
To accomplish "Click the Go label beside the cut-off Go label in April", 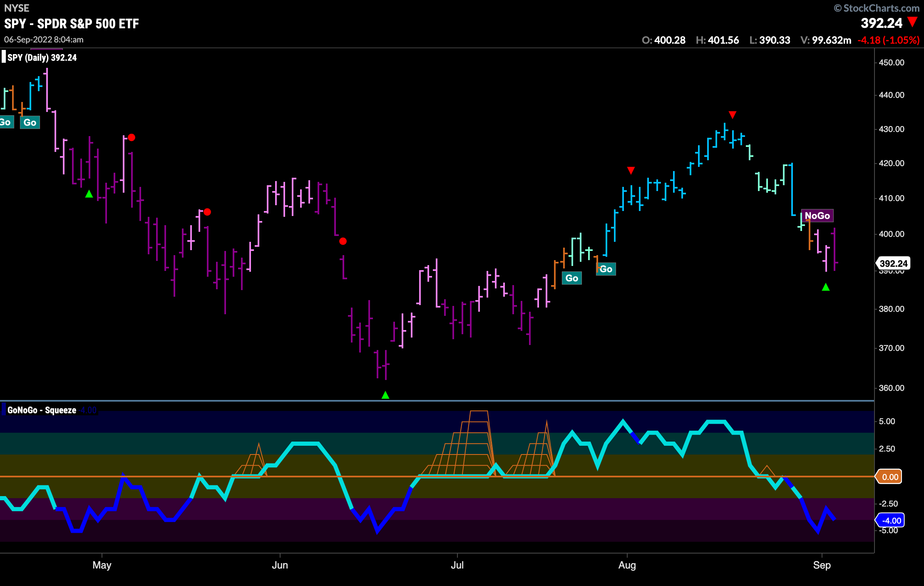I will coord(30,122).
